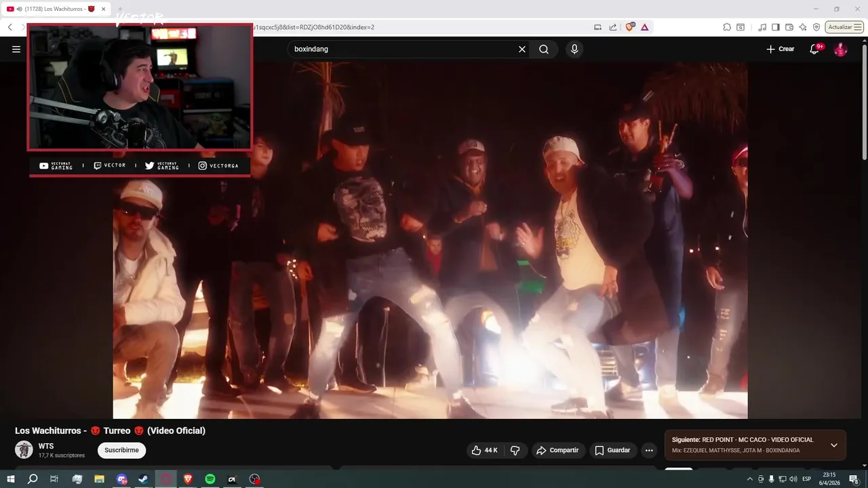Open Brave VPN shield icon
Screen dimensions: 868x488
(816, 27)
